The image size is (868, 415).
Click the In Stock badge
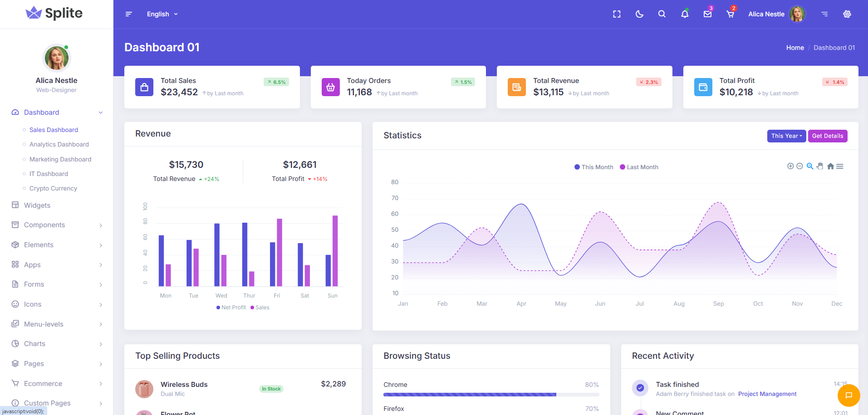pyautogui.click(x=271, y=389)
